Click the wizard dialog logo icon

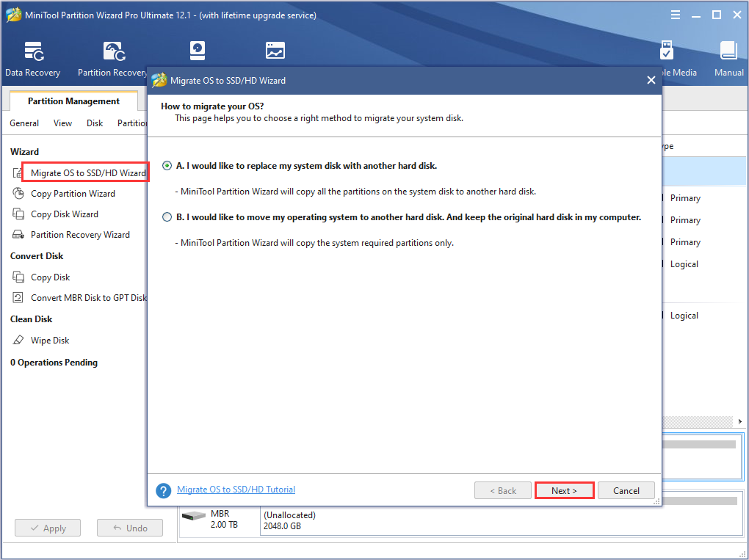[x=159, y=80]
